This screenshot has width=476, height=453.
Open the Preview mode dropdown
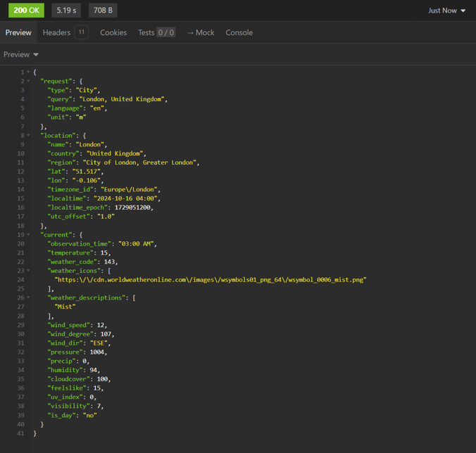click(x=21, y=55)
